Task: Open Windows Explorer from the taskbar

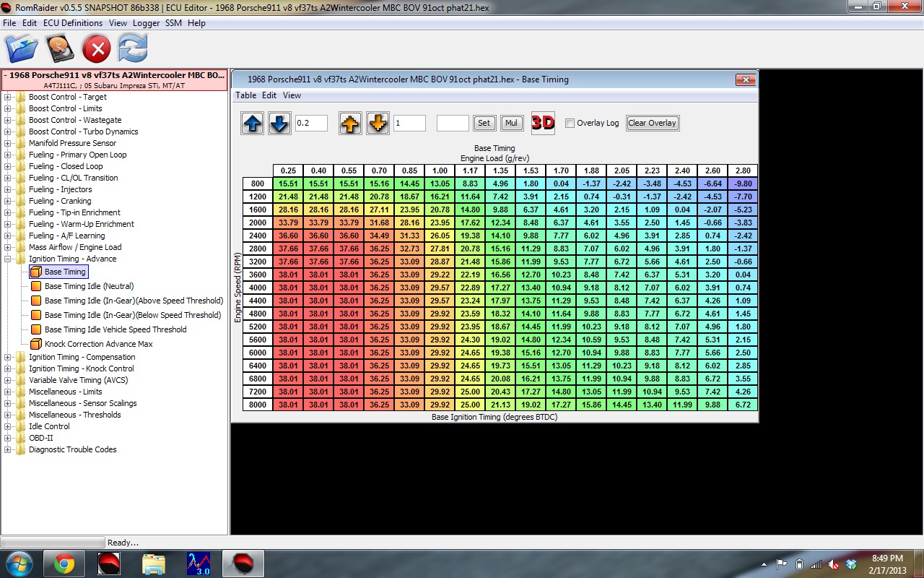Action: (x=154, y=564)
